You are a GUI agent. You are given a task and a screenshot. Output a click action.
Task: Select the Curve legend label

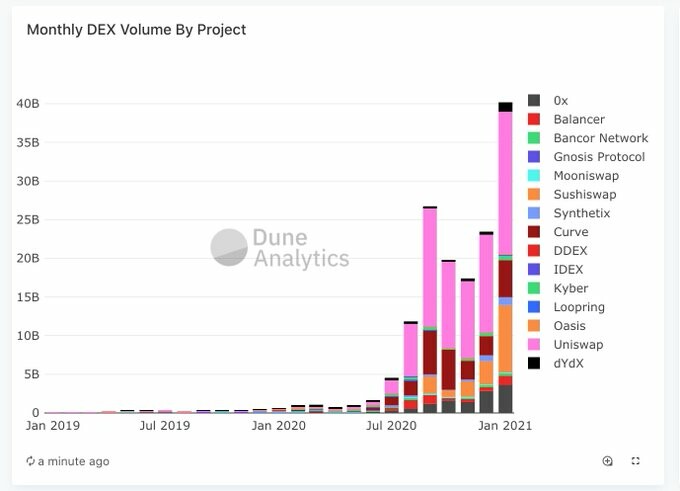click(571, 232)
